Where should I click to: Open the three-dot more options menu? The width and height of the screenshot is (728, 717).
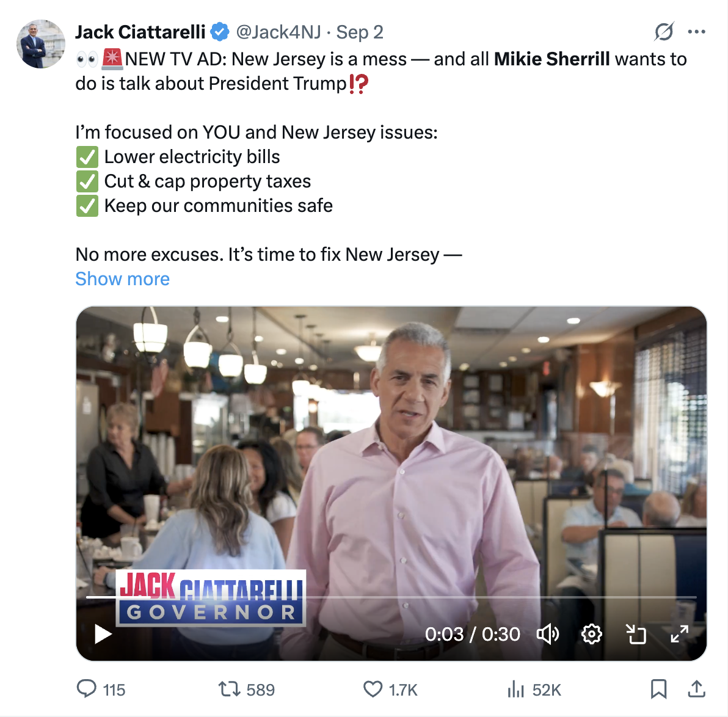pos(696,32)
